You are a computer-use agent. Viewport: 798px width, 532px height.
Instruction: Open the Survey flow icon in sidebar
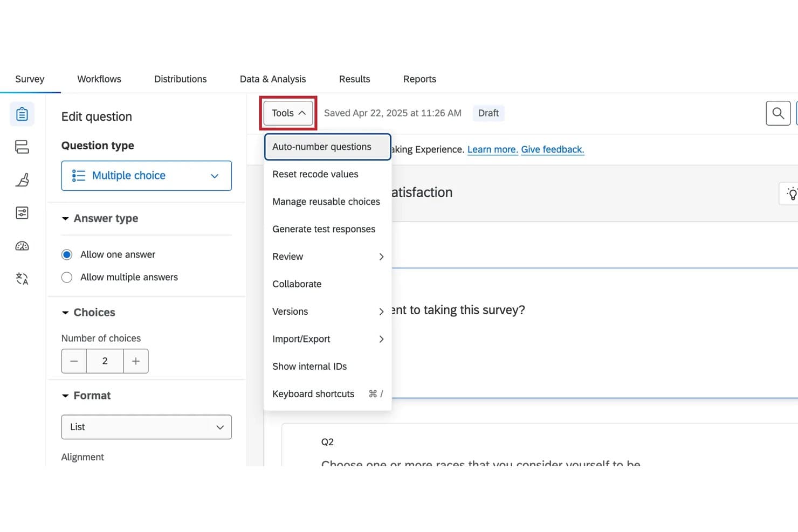[x=22, y=147]
